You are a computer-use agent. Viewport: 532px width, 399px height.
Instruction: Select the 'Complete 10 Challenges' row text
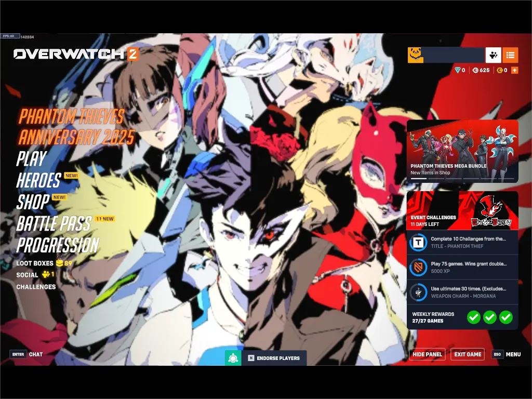[x=468, y=239]
